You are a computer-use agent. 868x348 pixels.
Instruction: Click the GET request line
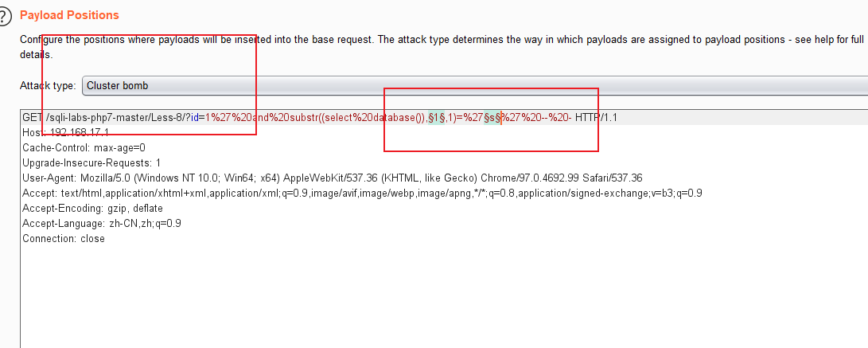tap(320, 118)
